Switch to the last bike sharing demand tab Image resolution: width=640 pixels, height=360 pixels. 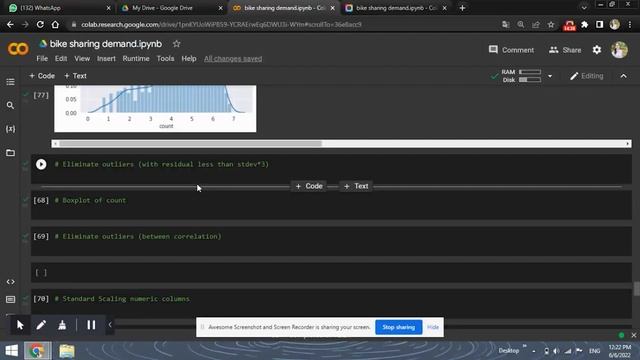[396, 8]
